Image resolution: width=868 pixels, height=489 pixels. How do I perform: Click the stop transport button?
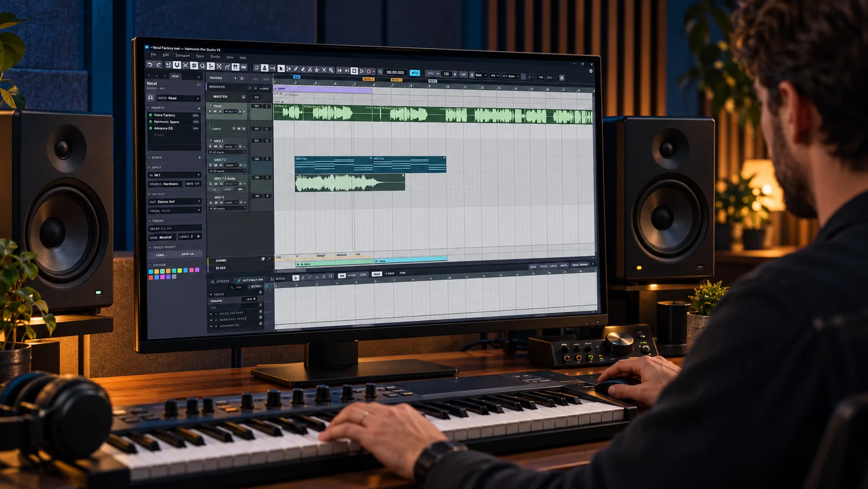tap(354, 71)
